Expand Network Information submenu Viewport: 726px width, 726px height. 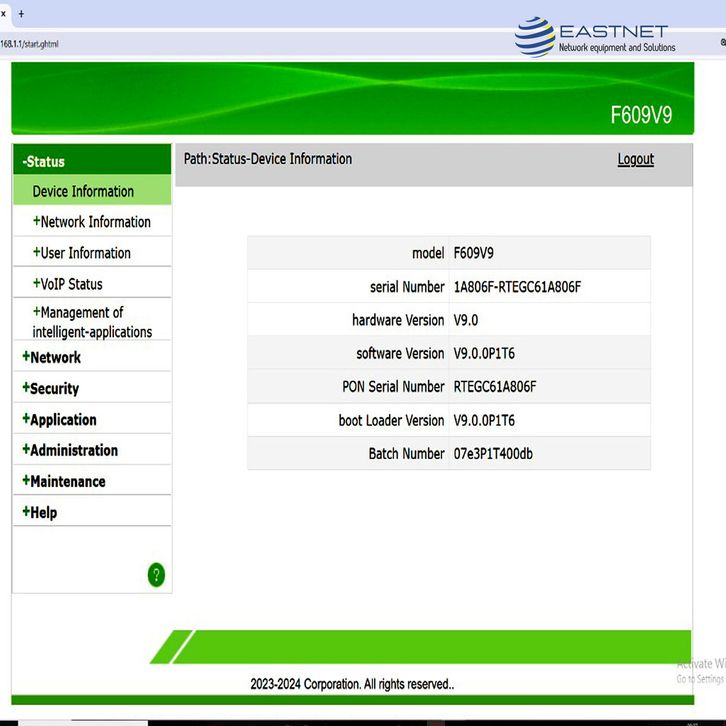[x=92, y=222]
